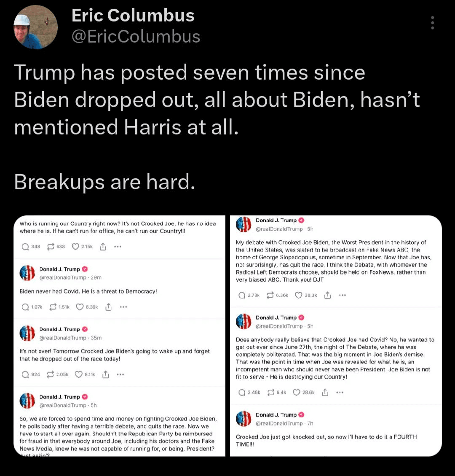Open the right screenshot image of posts

point(336,336)
